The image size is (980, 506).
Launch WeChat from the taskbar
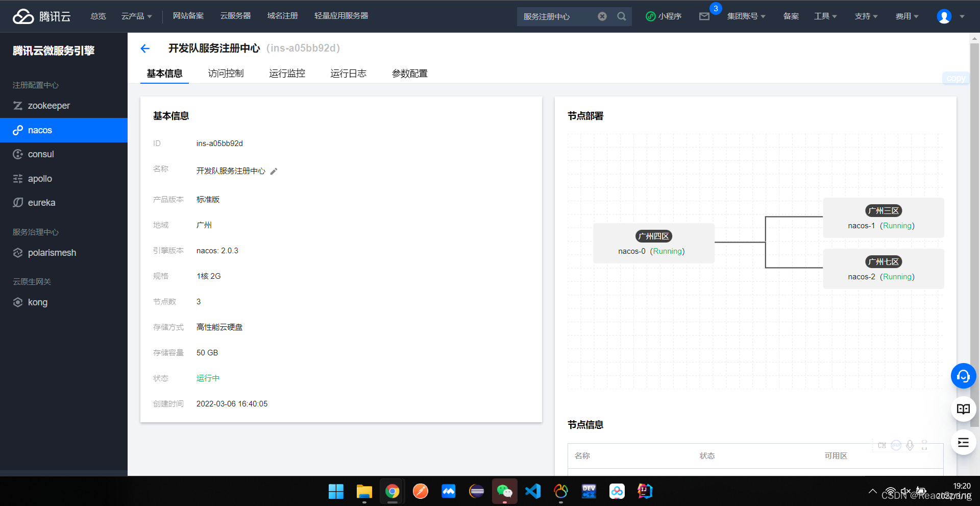point(504,491)
